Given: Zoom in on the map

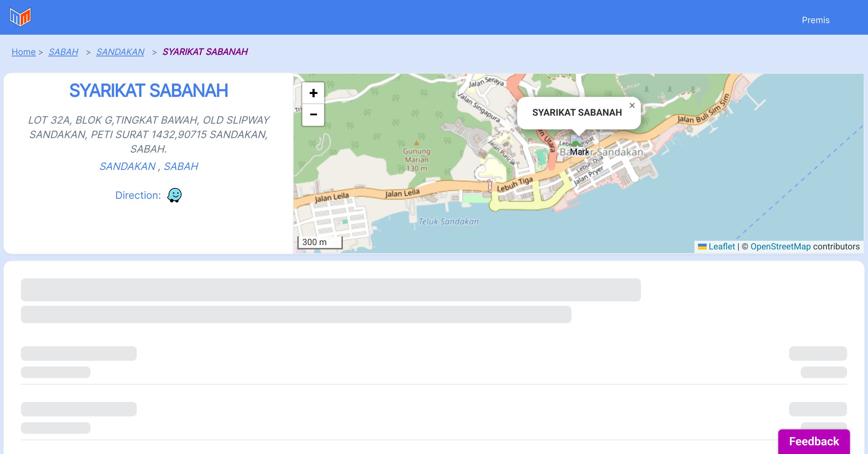Looking at the screenshot, I should pos(313,93).
